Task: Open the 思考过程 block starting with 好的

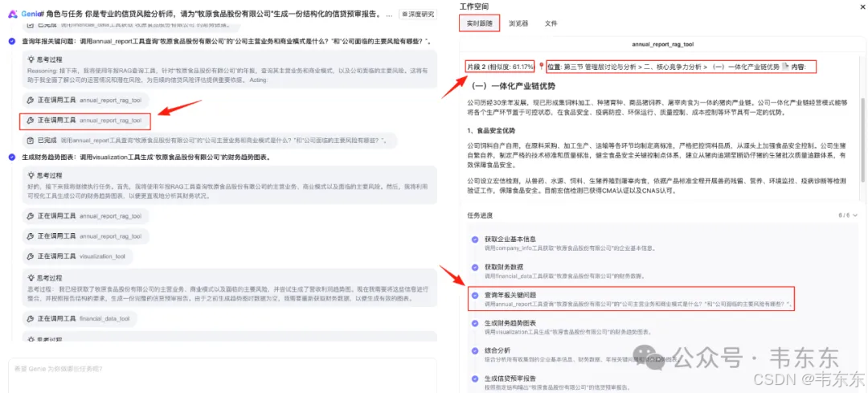Action: (x=230, y=184)
